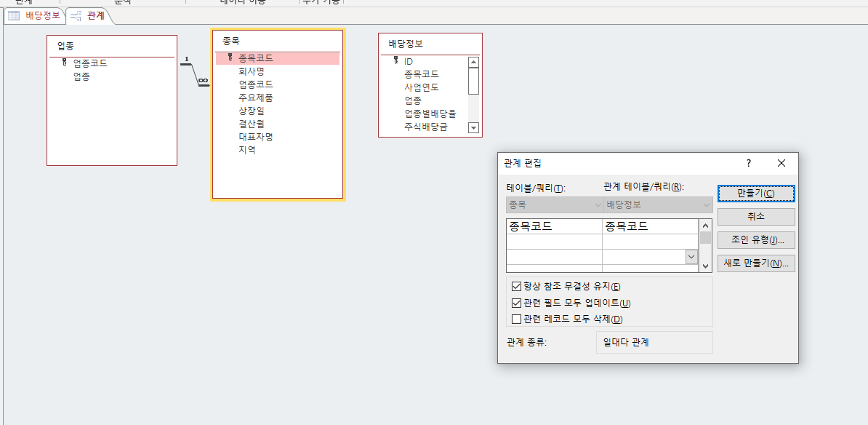Open the 테이블/쿼리 dropdown showing 종목
Screen dimensions: 868x425
(554, 205)
